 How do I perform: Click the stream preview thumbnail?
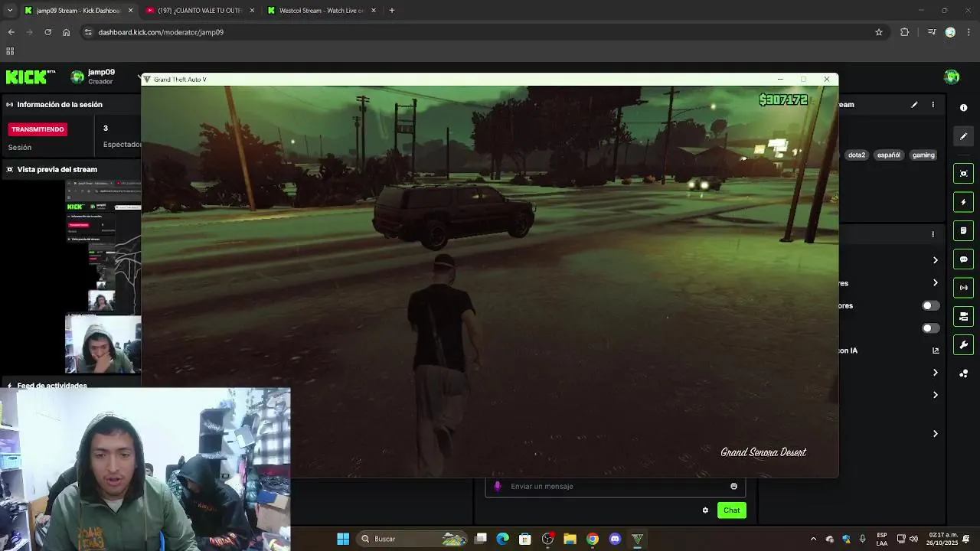[x=103, y=276]
